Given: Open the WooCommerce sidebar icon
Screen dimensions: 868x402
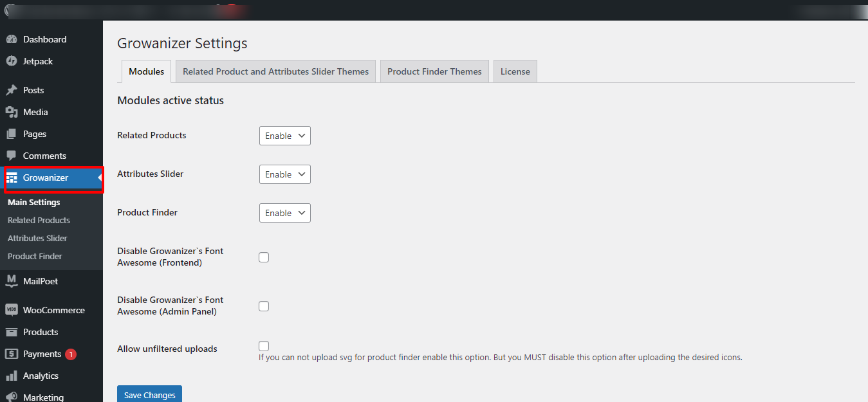Looking at the screenshot, I should coord(13,309).
